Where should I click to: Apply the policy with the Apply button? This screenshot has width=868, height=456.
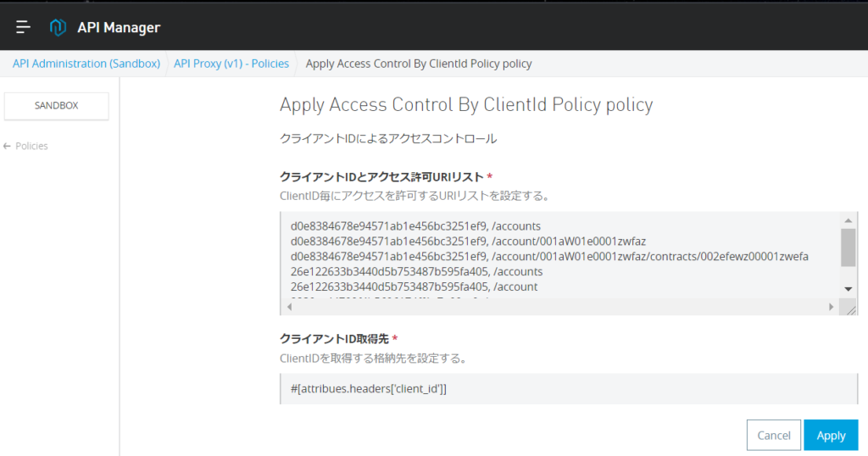[x=830, y=435]
